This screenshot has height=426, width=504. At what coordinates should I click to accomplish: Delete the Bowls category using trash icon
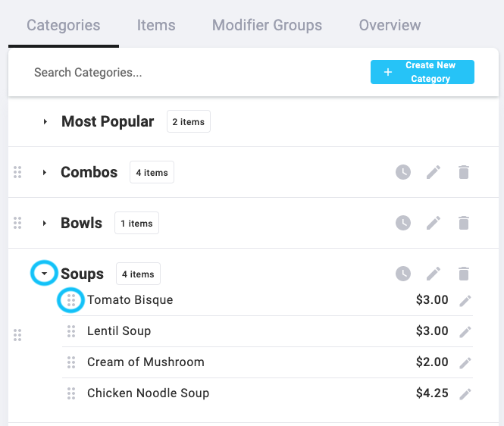pyautogui.click(x=464, y=223)
